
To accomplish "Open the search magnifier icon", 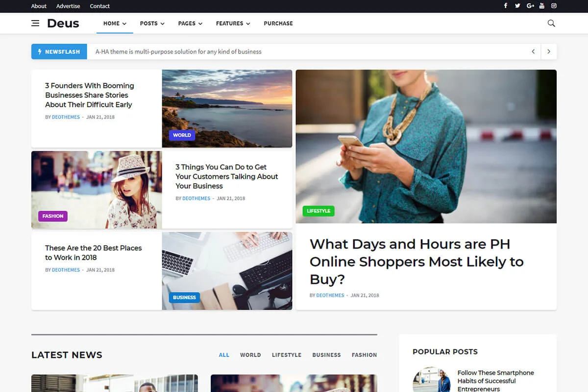I will click(x=551, y=23).
